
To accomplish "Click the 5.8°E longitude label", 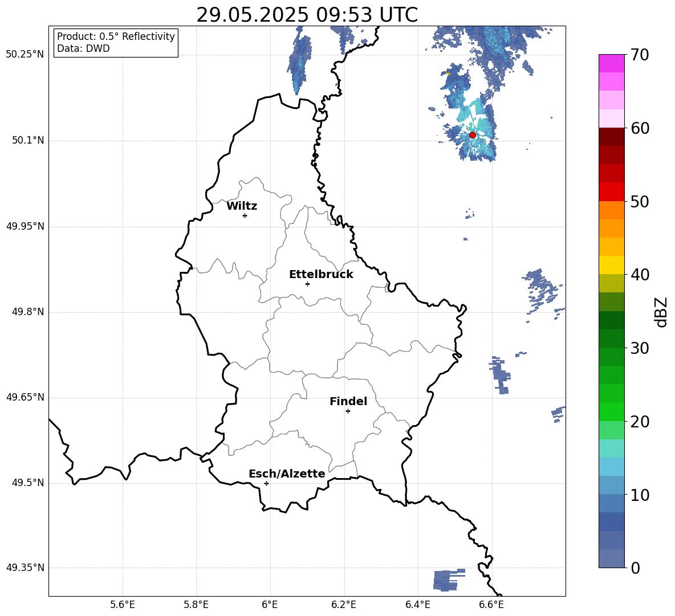I will [x=196, y=605].
